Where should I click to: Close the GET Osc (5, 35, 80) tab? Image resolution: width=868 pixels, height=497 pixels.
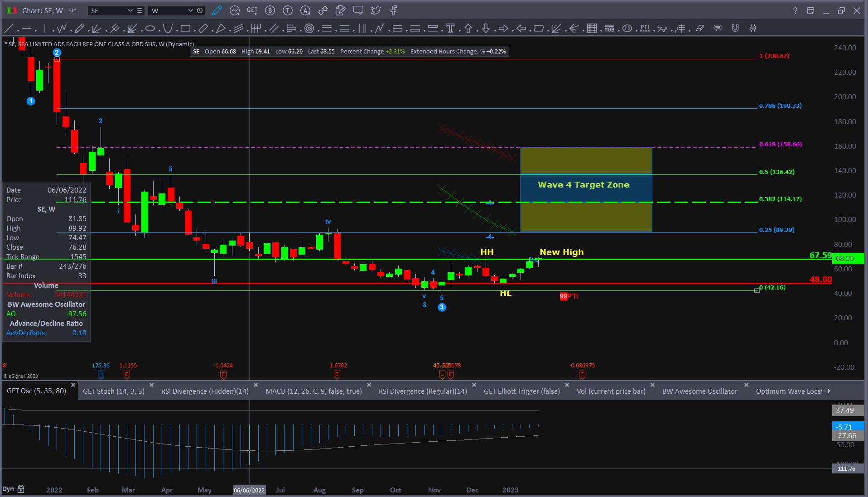pyautogui.click(x=73, y=385)
